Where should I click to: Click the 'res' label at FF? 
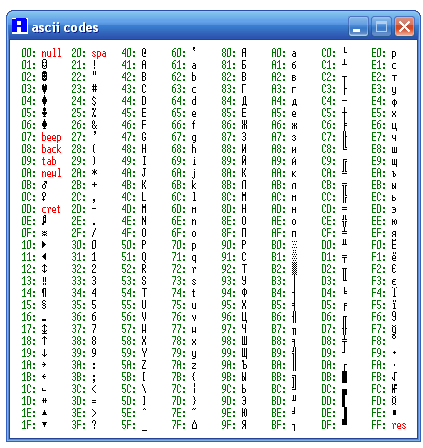coord(399,425)
